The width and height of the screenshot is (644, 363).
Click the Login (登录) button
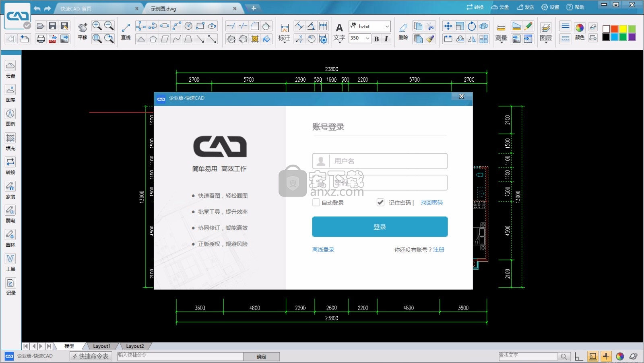(380, 227)
